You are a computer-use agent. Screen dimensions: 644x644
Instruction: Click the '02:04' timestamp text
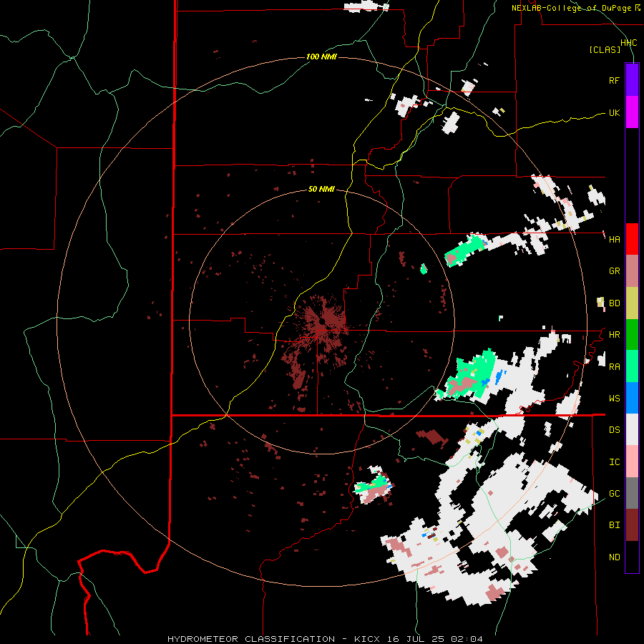point(467,639)
